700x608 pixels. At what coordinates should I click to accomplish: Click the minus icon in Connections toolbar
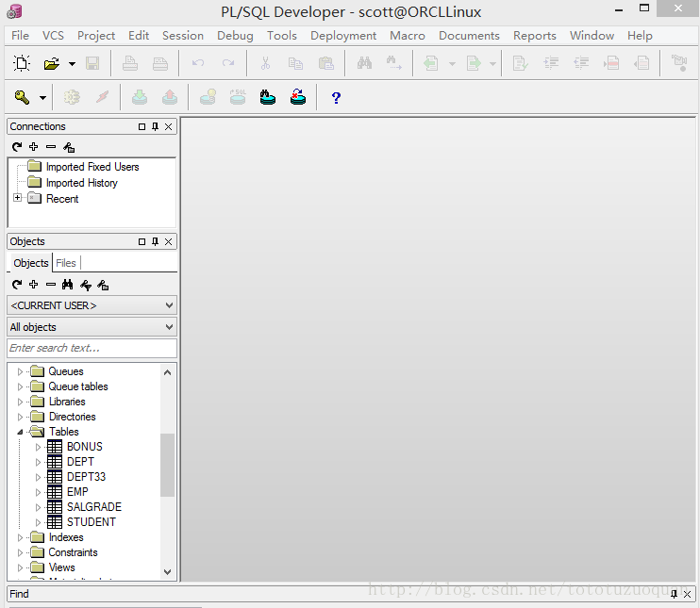coord(51,146)
